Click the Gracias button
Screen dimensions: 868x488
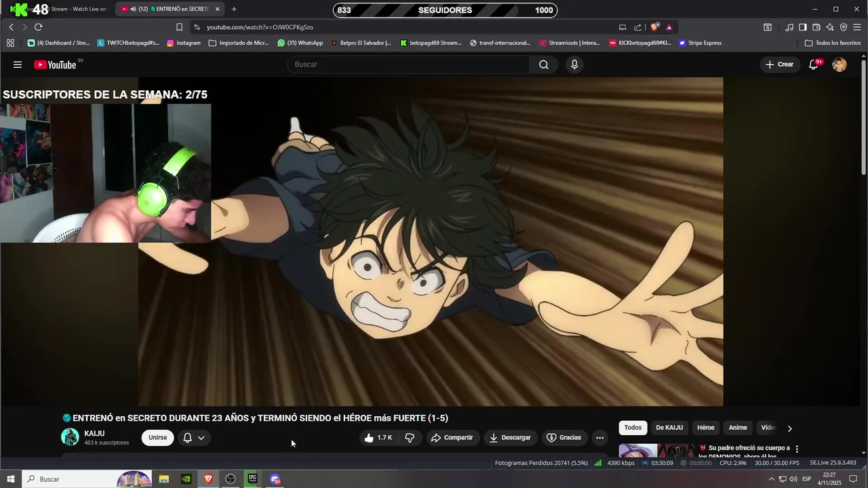[x=564, y=438]
